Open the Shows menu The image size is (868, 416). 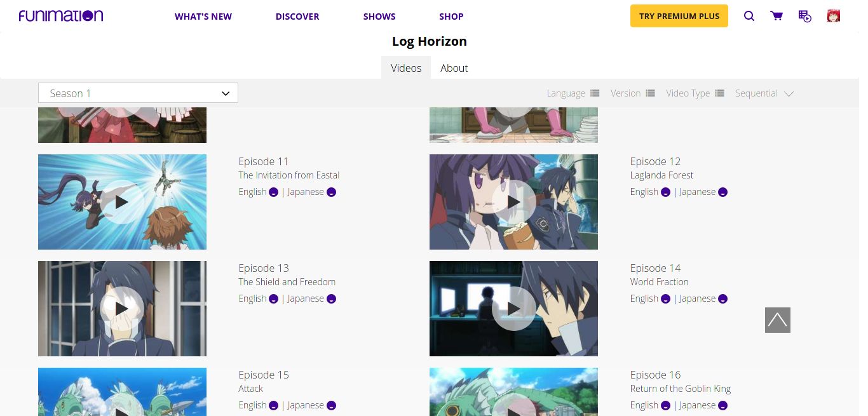click(x=379, y=17)
